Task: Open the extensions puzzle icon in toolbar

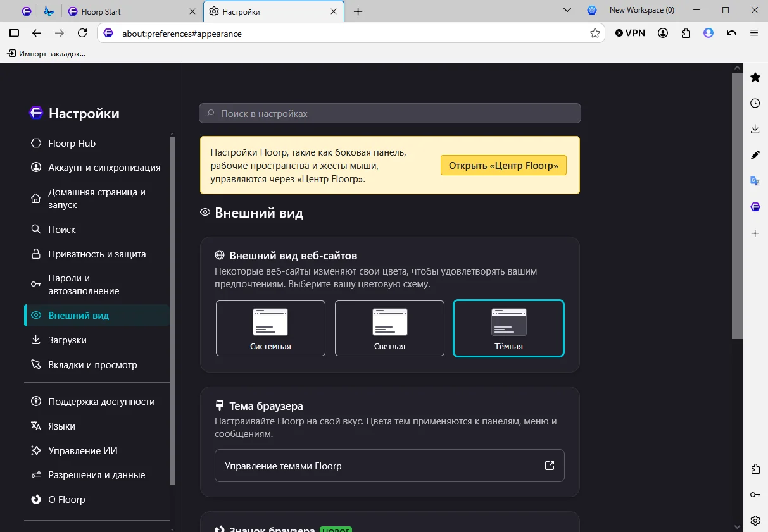Action: (x=686, y=33)
